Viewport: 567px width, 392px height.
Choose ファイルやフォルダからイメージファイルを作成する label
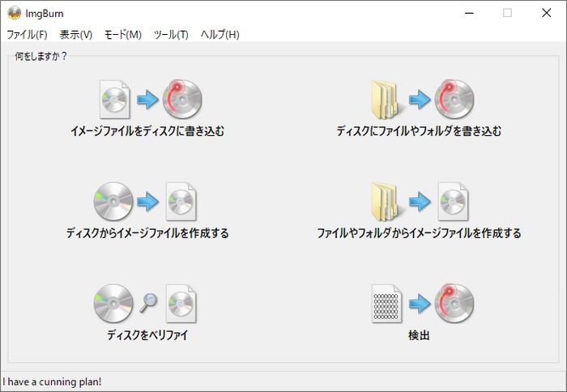[x=419, y=233]
